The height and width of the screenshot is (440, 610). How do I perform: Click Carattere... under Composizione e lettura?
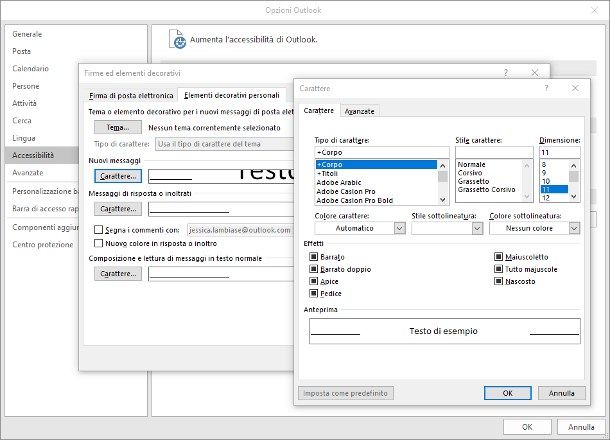click(118, 273)
